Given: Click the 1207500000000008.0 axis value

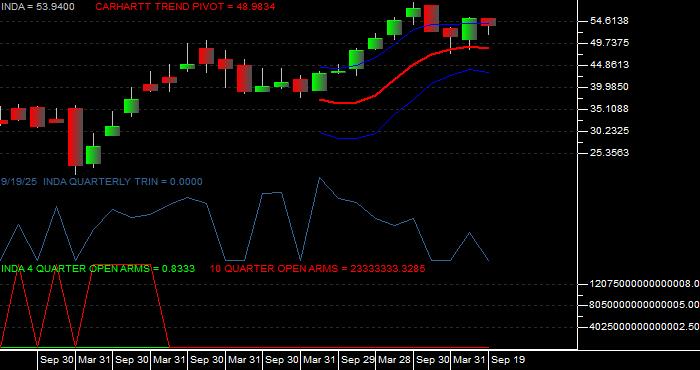Looking at the screenshot, I should (645, 283).
